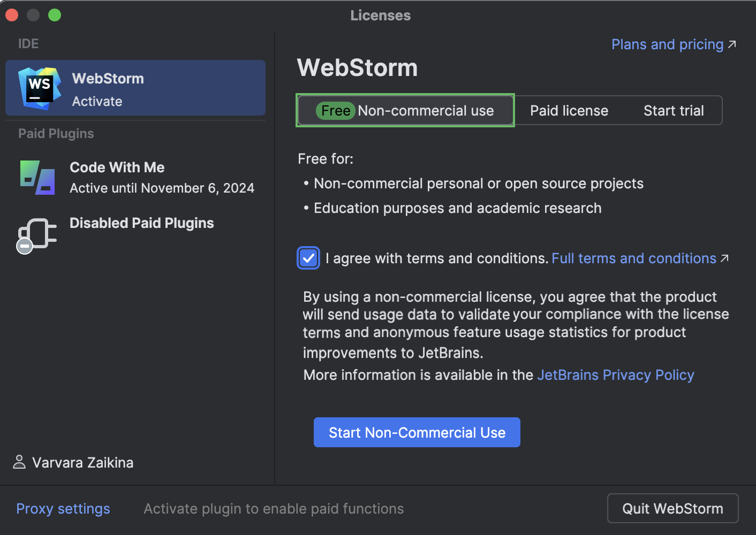Image resolution: width=756 pixels, height=535 pixels.
Task: Open the JetBrains Privacy Policy link
Action: click(x=615, y=374)
